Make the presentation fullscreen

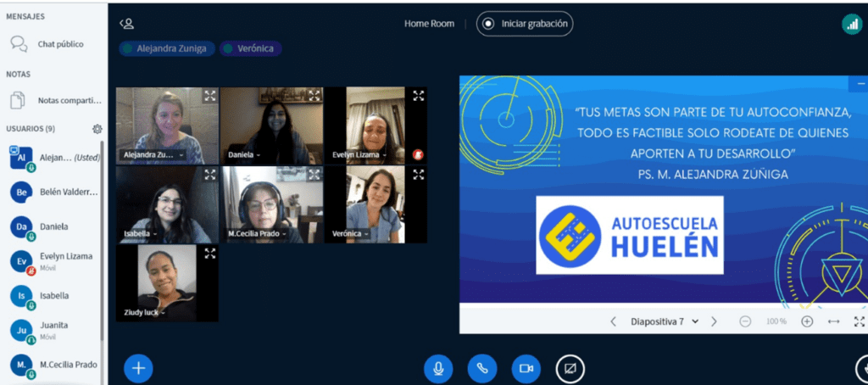click(859, 321)
